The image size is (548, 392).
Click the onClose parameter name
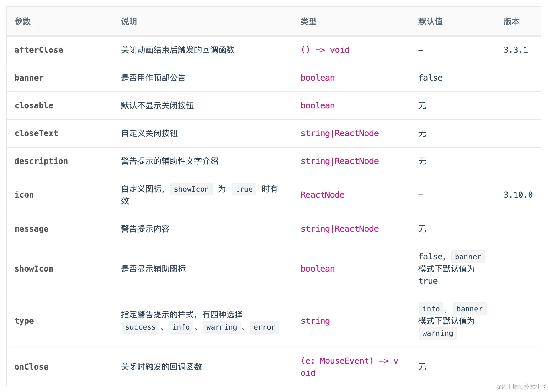pyautogui.click(x=31, y=367)
